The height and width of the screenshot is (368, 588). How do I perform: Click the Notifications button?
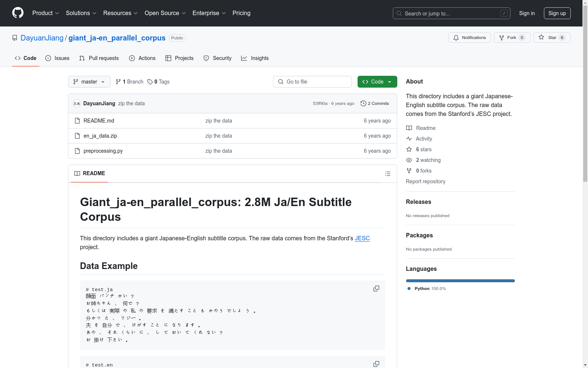coord(470,38)
